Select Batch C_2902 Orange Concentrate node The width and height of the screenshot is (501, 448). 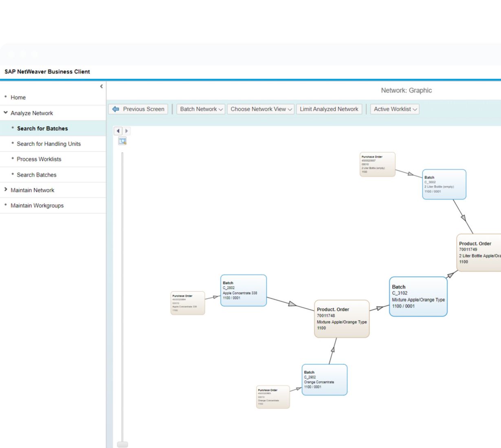324,380
